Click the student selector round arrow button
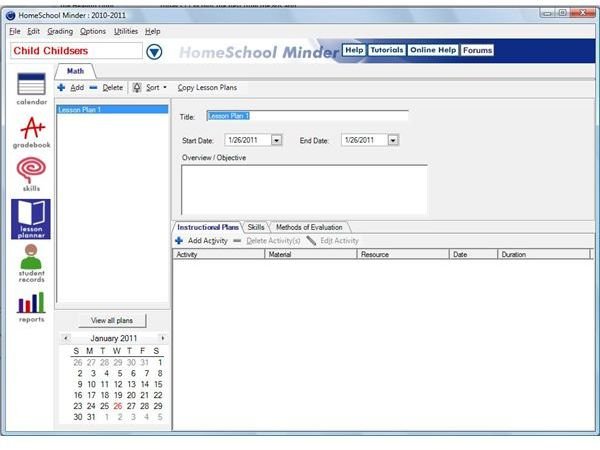Image resolution: width=600 pixels, height=450 pixels. click(x=154, y=52)
